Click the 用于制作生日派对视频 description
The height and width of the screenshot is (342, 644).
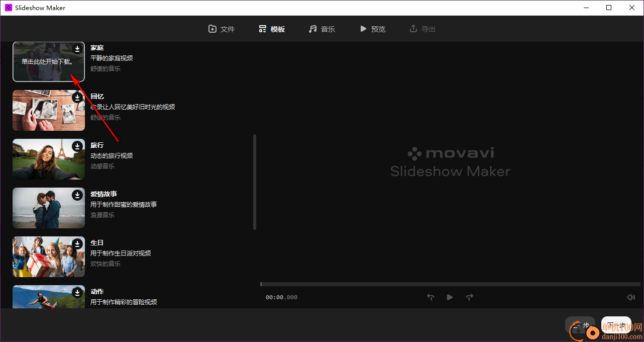tap(121, 253)
